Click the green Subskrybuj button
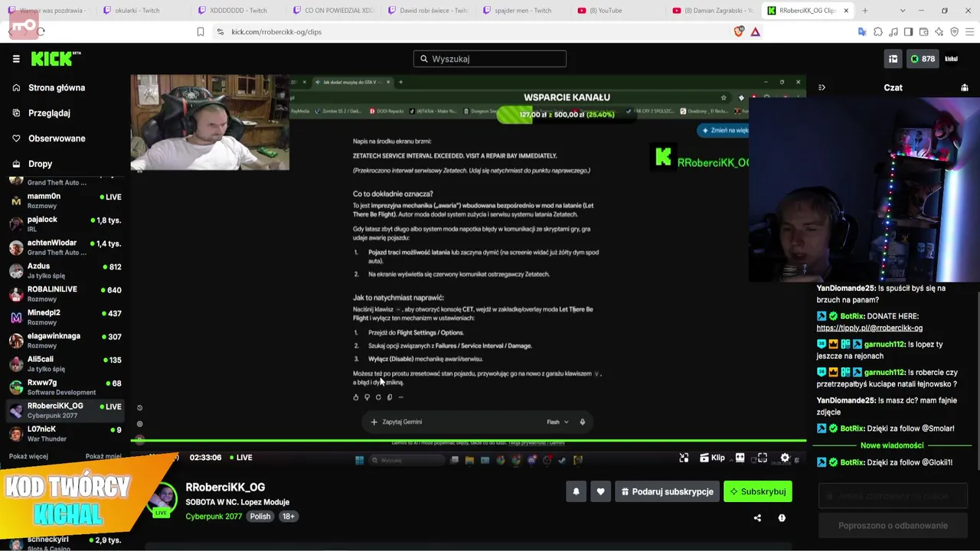Screen dimensions: 980x551 758,492
